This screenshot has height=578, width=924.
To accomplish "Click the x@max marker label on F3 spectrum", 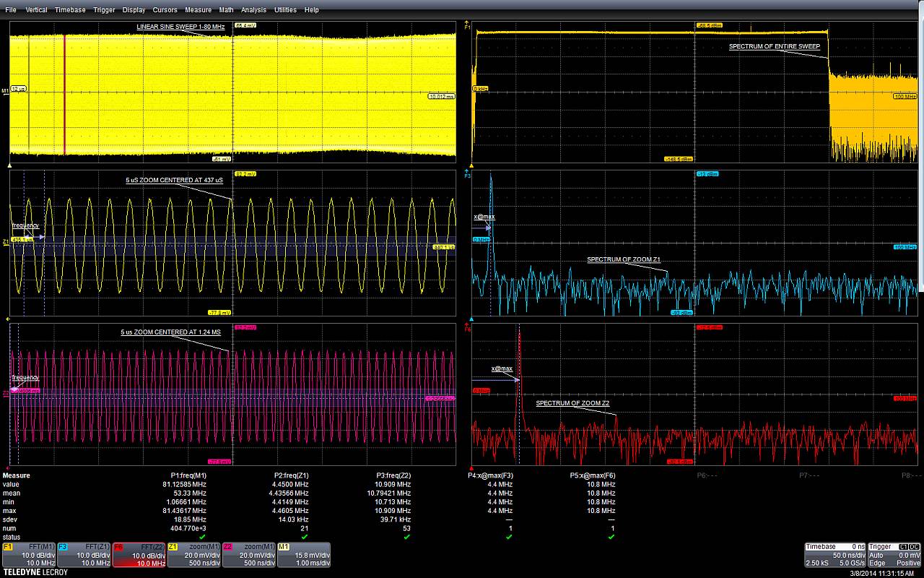I will (484, 217).
